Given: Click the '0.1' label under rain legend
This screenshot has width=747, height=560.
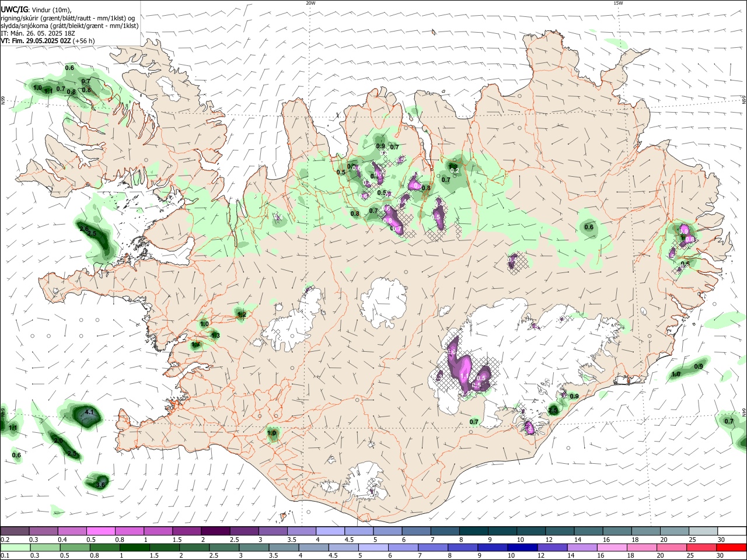Looking at the screenshot, I should [5, 556].
